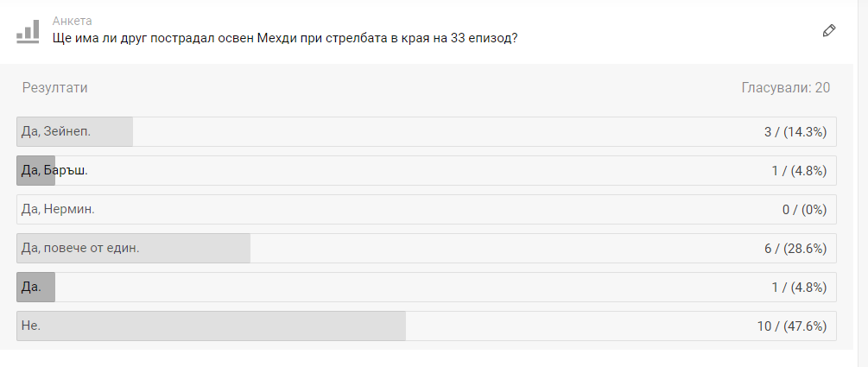Click the poll bar-chart icon
The width and height of the screenshot is (868, 367).
(x=28, y=30)
